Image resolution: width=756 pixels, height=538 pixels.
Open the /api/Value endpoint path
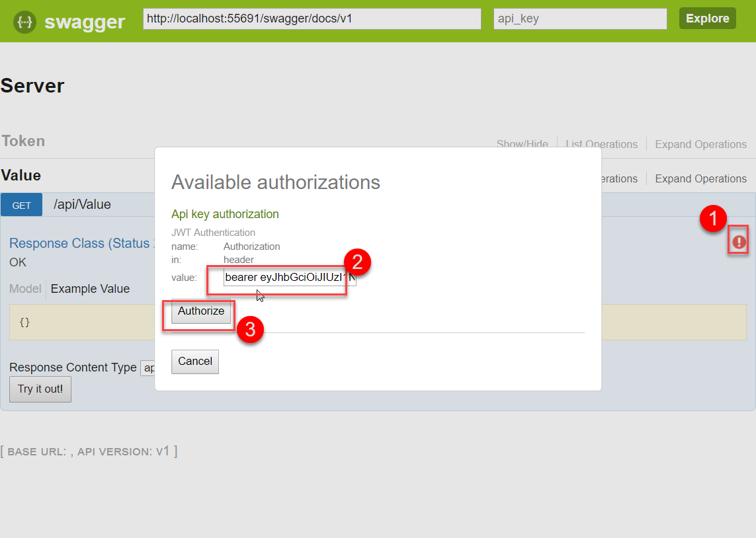(82, 205)
